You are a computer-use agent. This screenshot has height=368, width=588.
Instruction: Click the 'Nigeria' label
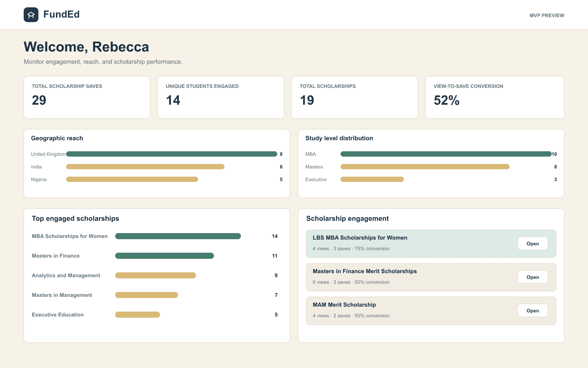coord(39,180)
